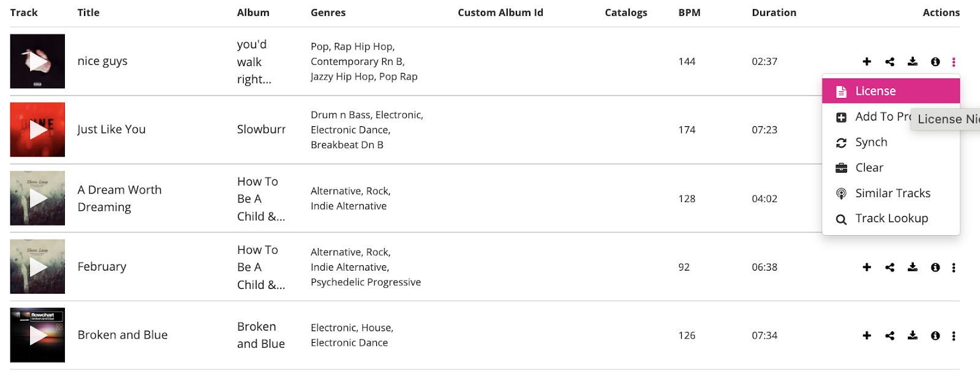This screenshot has height=379, width=980.
Task: Open more options for Broken and Blue
Action: [954, 336]
